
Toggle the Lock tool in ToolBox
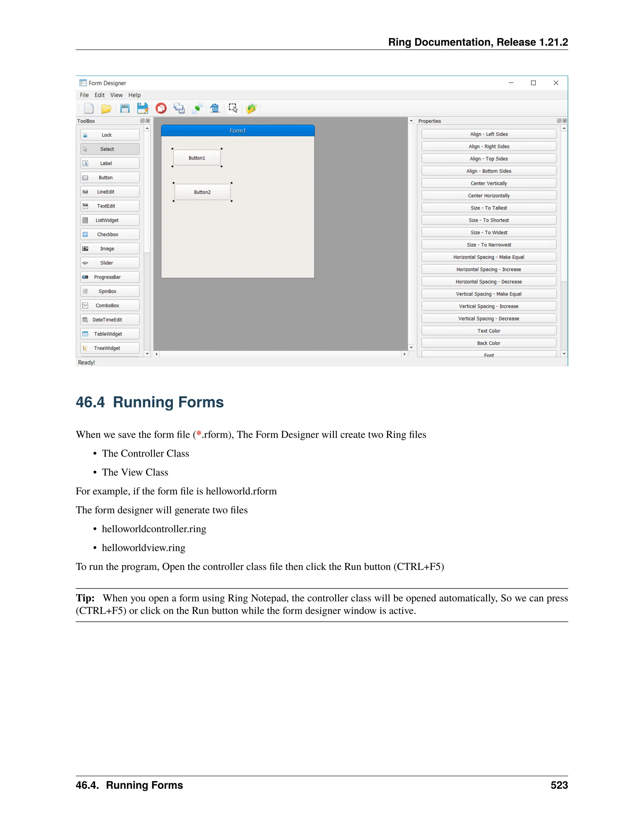(110, 135)
